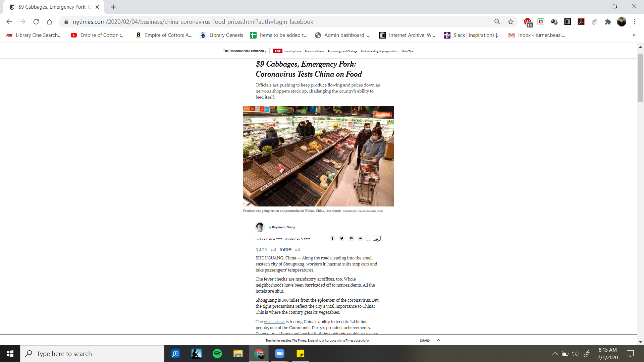Toggle the save-article bookmark icon
Viewport: 644px width, 362px height.
[x=368, y=238]
